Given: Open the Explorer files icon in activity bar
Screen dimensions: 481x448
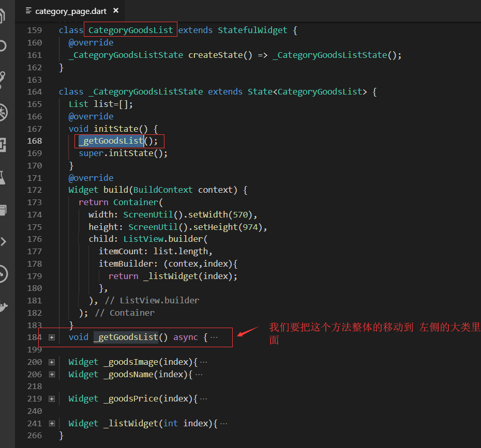Looking at the screenshot, I should click(3, 16).
